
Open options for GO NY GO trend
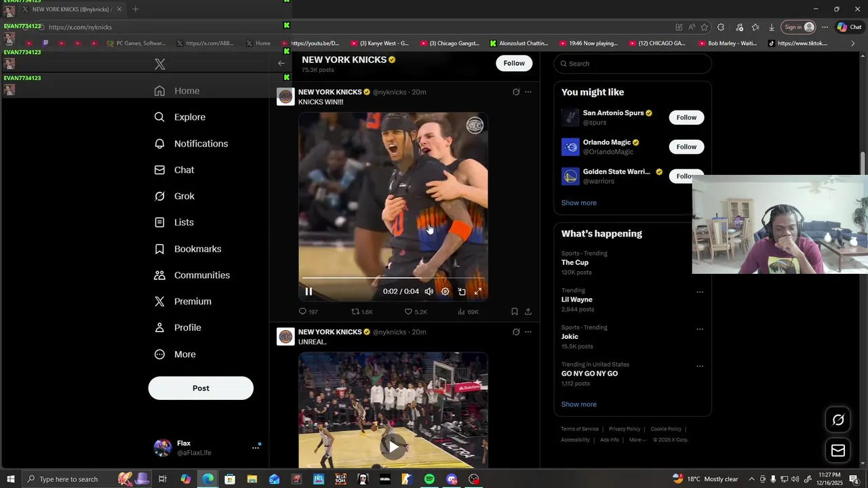[x=700, y=367]
